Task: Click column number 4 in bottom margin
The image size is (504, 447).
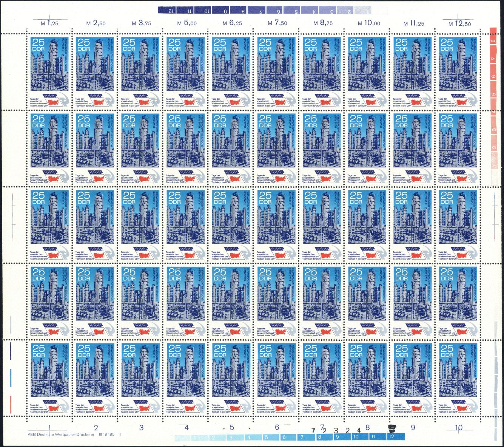Action: [x=186, y=428]
